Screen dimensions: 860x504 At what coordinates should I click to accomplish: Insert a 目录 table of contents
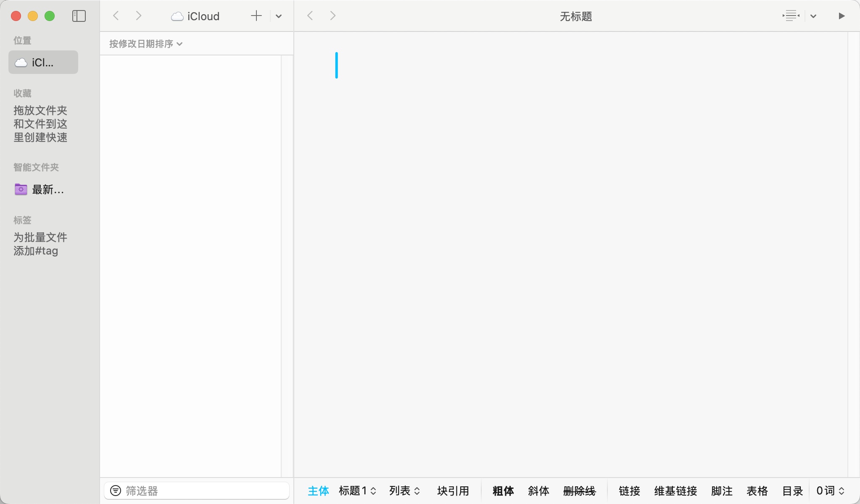[792, 491]
